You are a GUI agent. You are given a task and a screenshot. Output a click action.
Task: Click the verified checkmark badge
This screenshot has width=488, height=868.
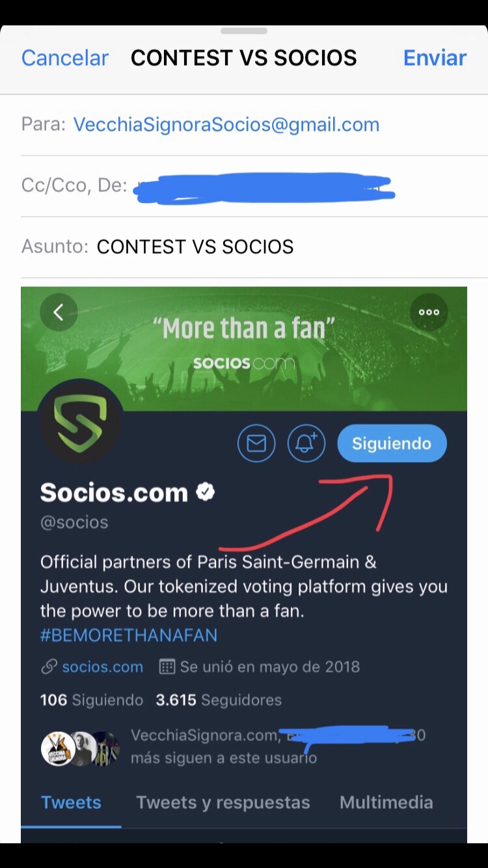coord(206,492)
